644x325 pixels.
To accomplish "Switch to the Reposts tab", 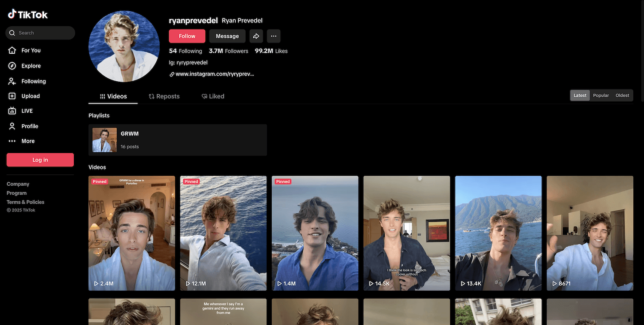I will click(x=164, y=96).
